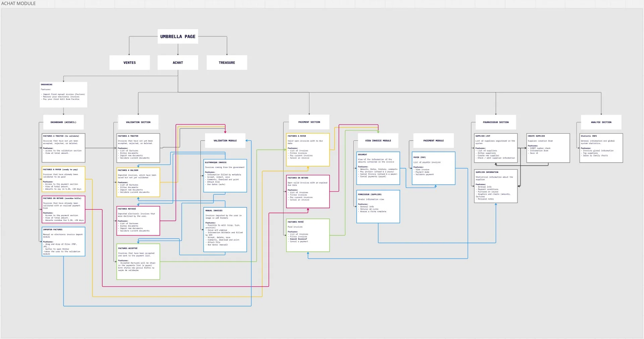
Task: Click "Top suppliers" line in Statistic INFO
Action: pyautogui.click(x=590, y=153)
